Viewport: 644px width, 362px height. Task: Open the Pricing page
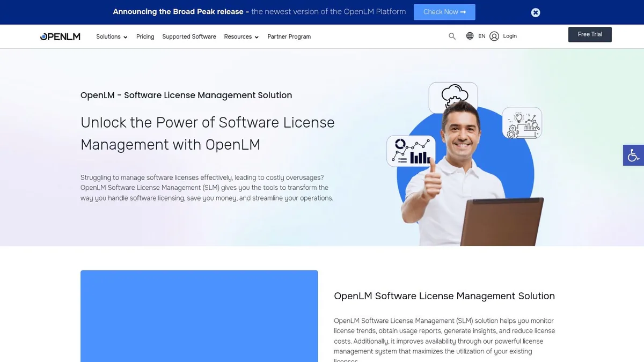point(145,36)
